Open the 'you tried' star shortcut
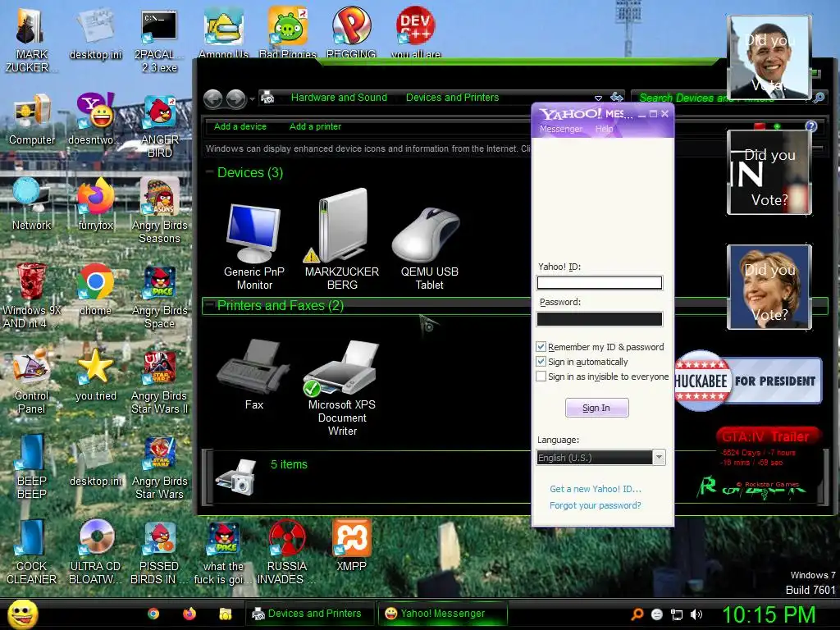Viewport: 840px width, 630px height. click(95, 375)
